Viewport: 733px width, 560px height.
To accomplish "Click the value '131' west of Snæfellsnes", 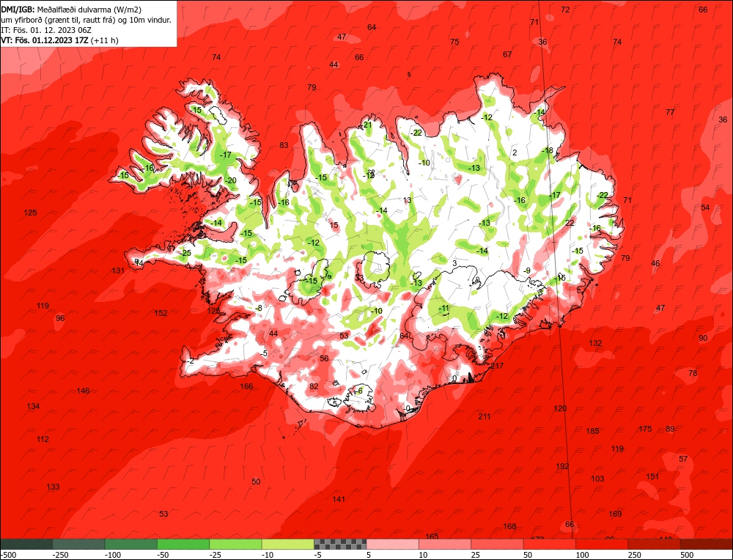I will click(x=118, y=270).
